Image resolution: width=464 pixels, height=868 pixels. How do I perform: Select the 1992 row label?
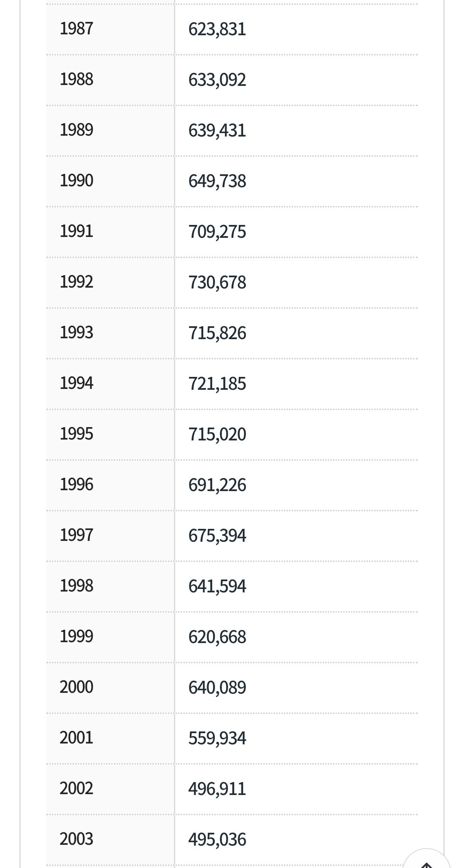(76, 282)
